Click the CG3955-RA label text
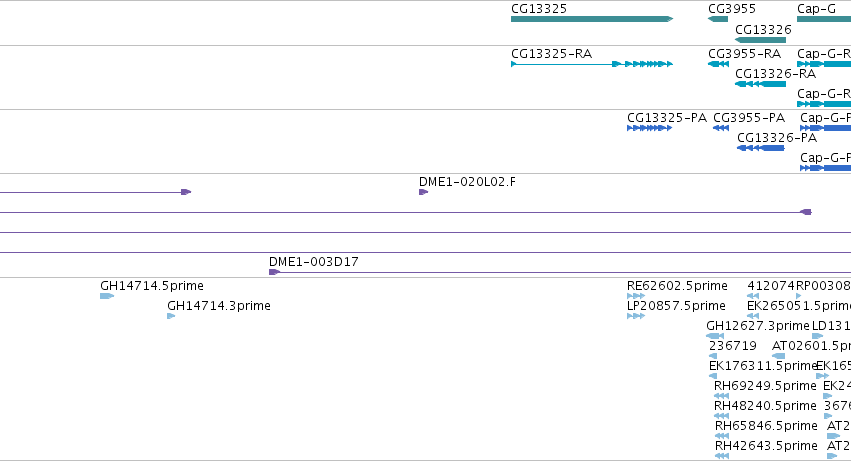 click(x=744, y=54)
